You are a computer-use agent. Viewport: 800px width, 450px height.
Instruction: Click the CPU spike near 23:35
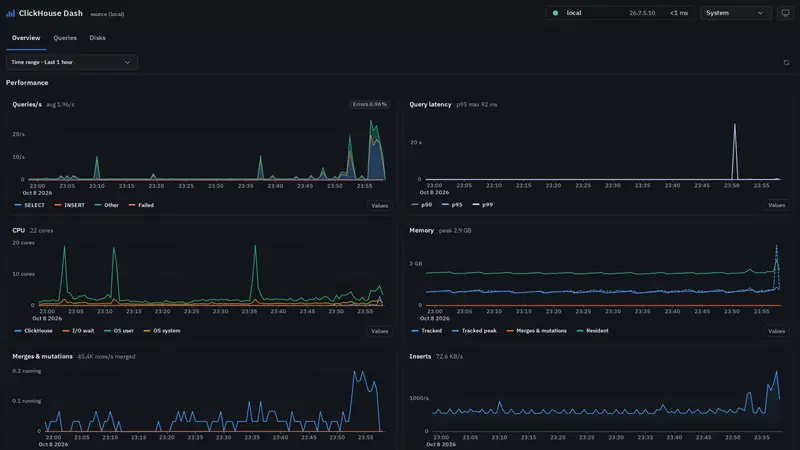255,273
